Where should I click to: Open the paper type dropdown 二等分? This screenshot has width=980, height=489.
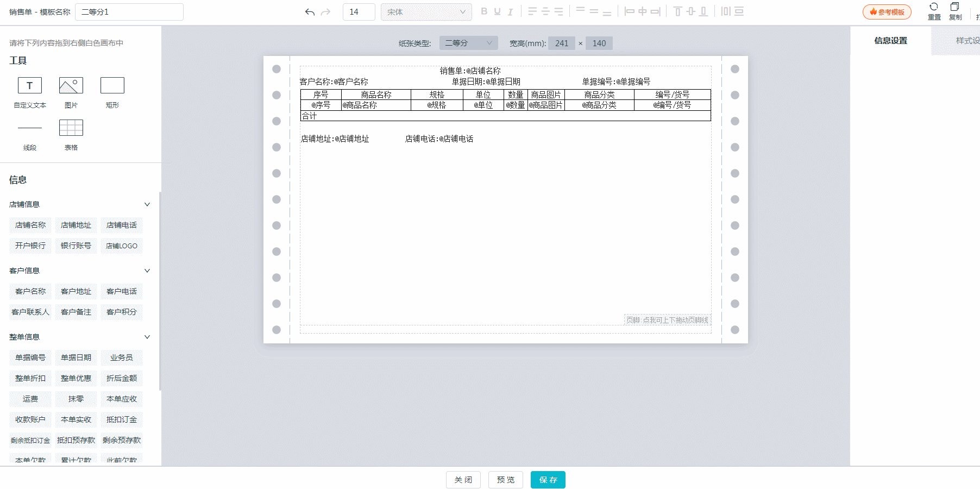[468, 43]
